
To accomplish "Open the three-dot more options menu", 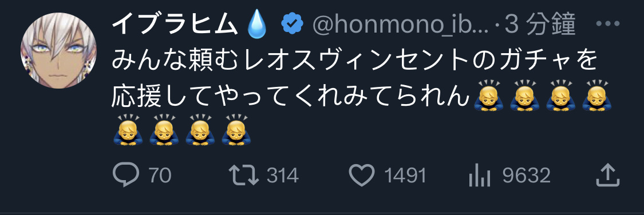I will point(610,24).
